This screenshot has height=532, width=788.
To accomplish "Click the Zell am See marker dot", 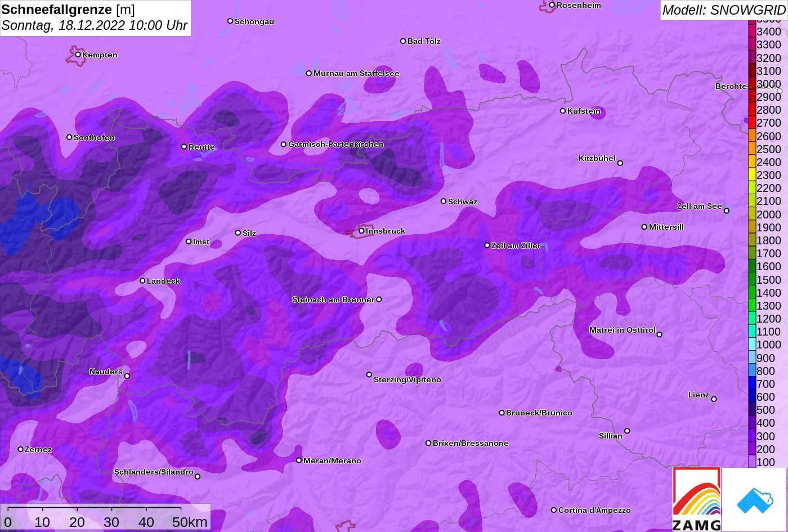I will click(727, 211).
